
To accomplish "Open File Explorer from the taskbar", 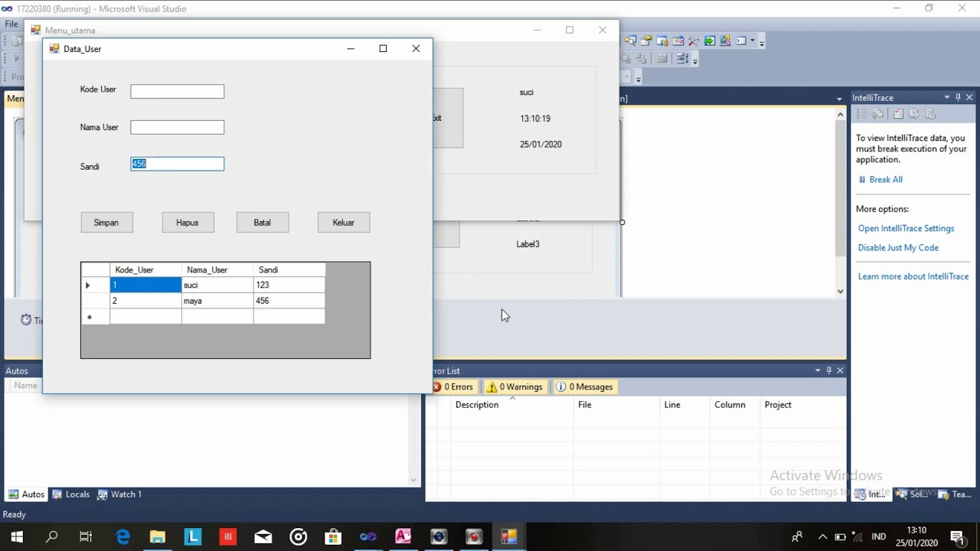I will (158, 537).
